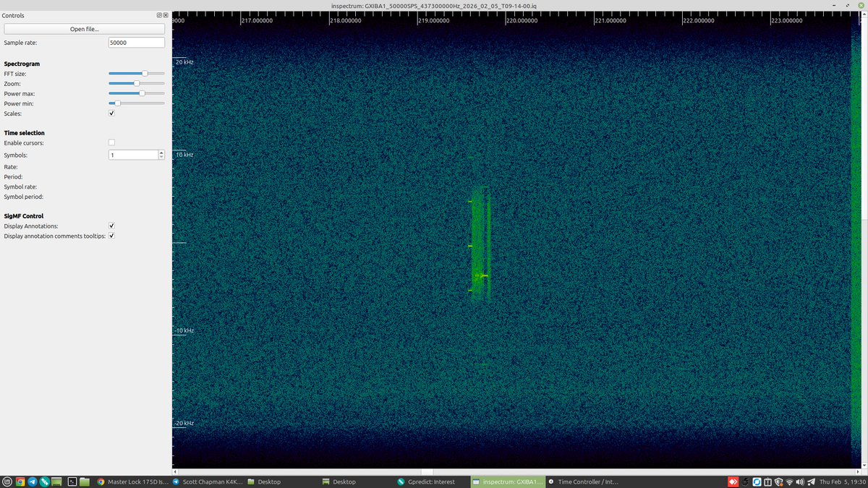868x488 pixels.
Task: Decrease Symbols with the down arrow
Action: 161,158
